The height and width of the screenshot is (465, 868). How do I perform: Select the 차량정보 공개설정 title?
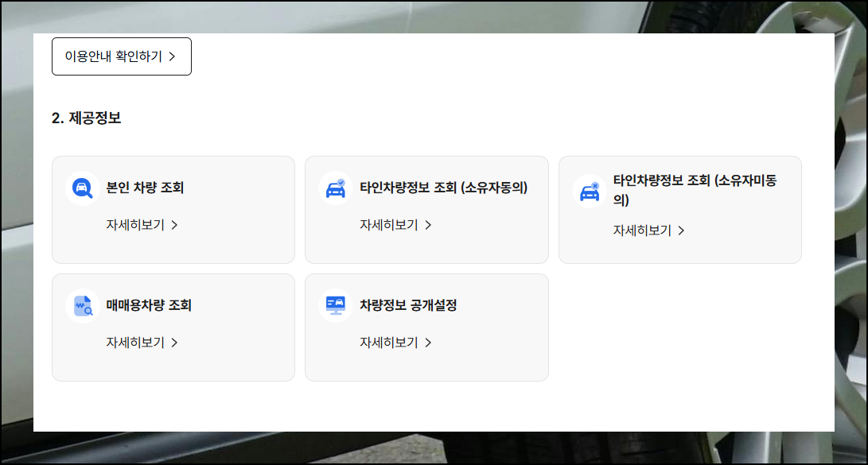point(408,305)
